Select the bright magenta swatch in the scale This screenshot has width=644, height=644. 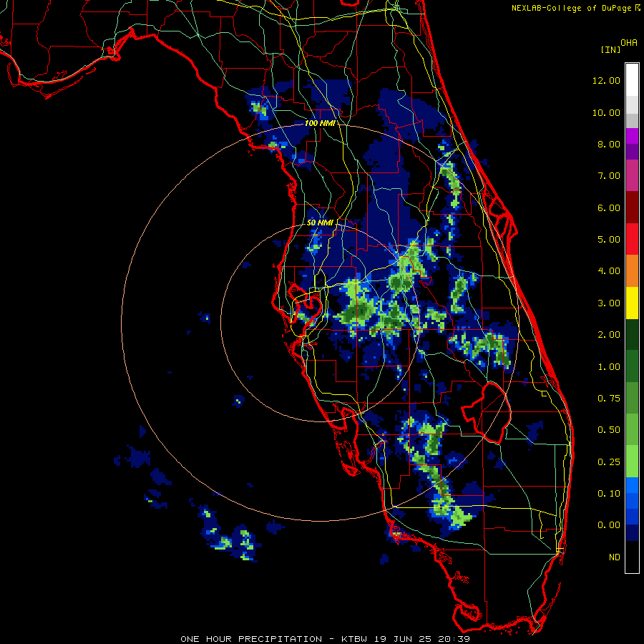point(632,136)
